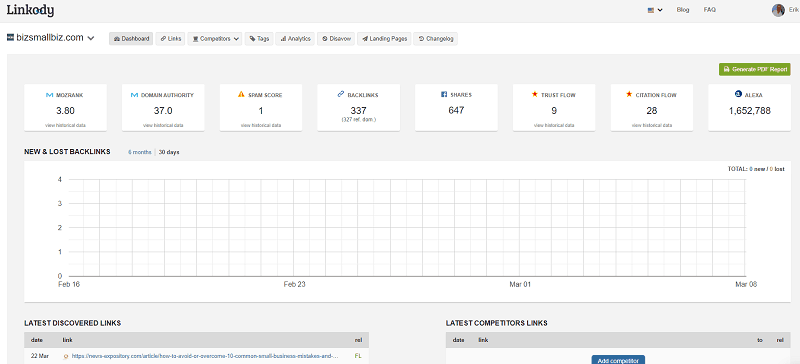Open the Analytics tab
Viewport: 800px width, 364px height.
[295, 39]
